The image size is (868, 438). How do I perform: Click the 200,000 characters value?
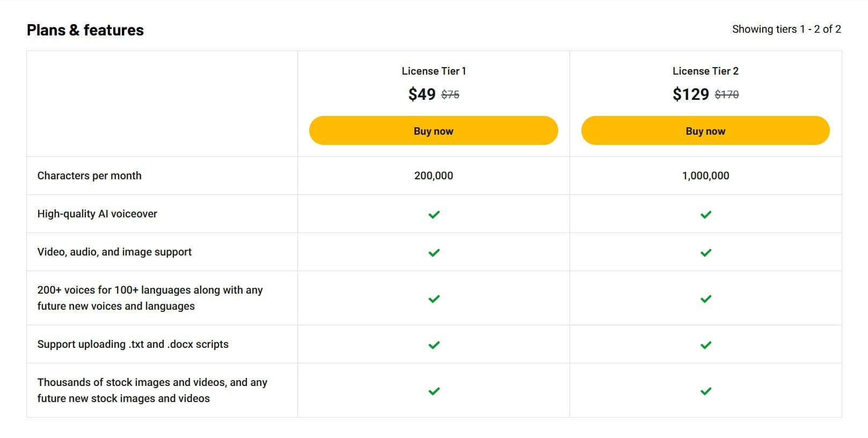[433, 176]
